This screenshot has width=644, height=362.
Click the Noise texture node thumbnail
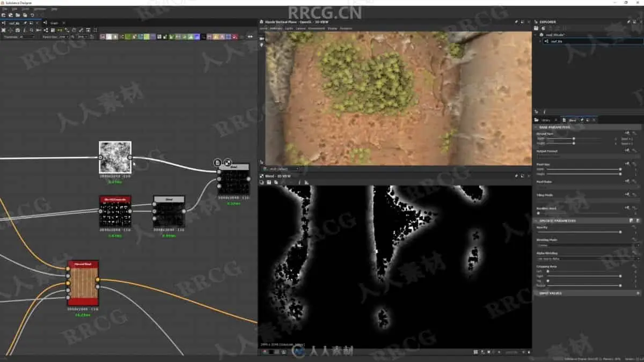[x=115, y=157]
